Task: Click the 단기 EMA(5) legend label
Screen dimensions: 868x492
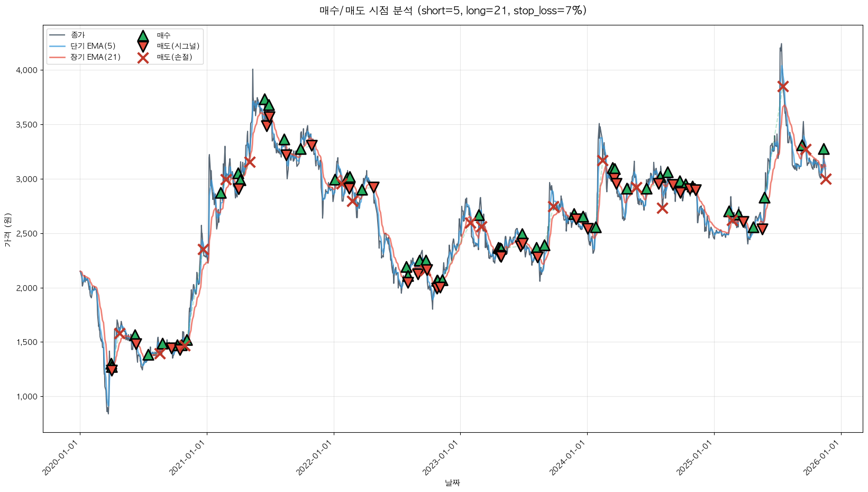Action: [93, 47]
